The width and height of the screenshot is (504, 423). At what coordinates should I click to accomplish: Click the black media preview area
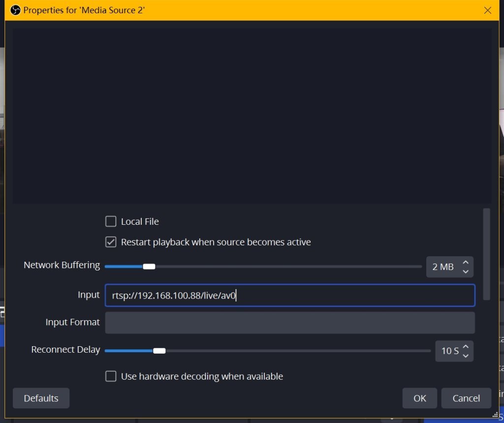pyautogui.click(x=252, y=116)
